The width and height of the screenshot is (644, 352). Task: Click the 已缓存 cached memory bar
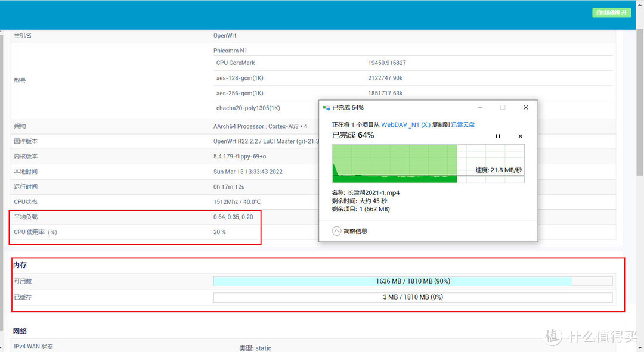coord(413,297)
